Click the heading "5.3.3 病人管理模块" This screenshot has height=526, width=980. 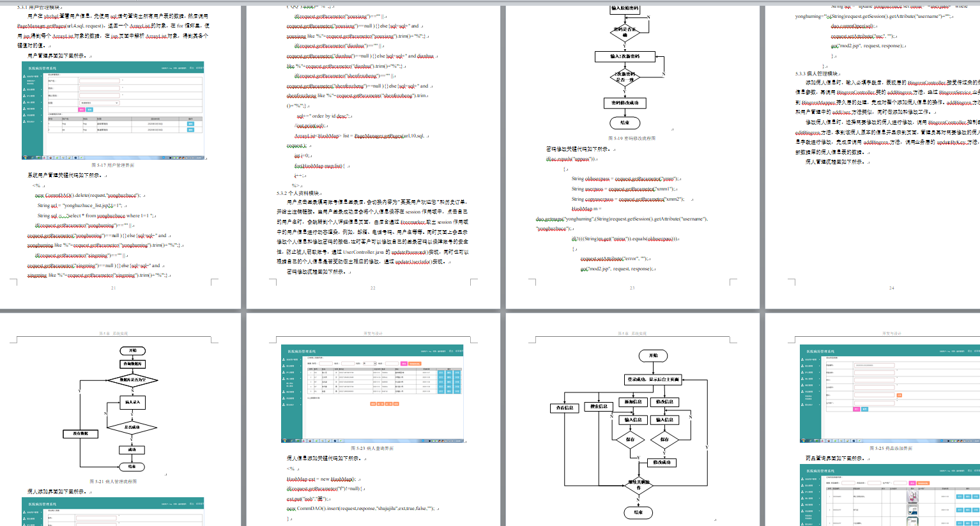click(817, 73)
